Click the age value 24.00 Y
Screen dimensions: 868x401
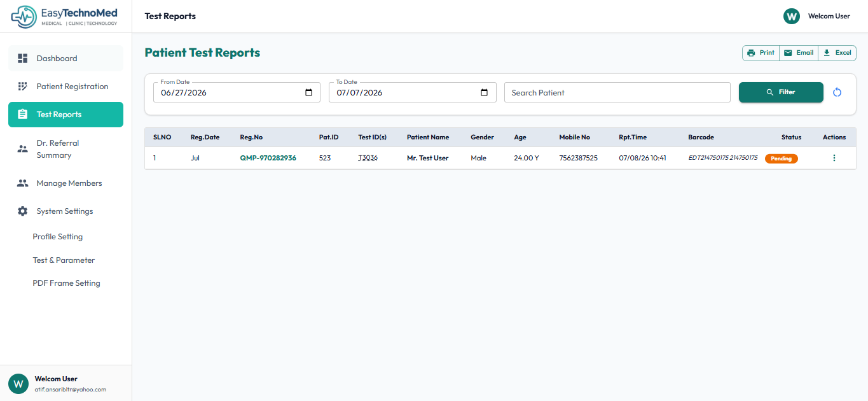(x=526, y=158)
